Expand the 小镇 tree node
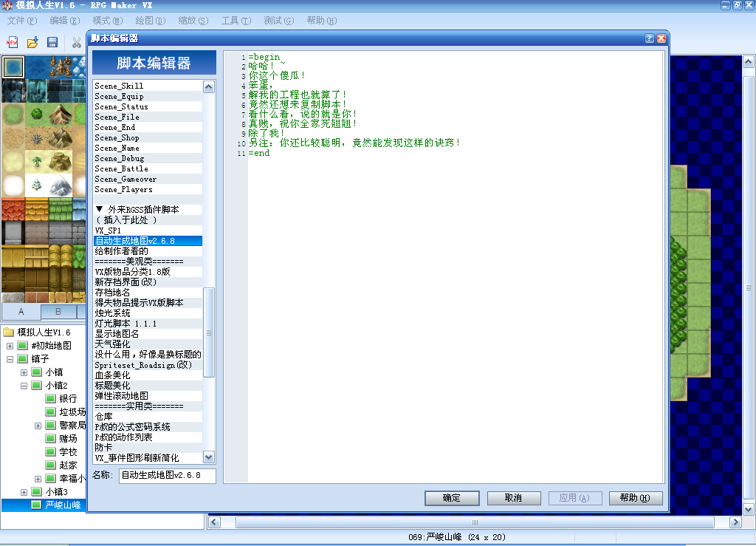 tap(24, 372)
